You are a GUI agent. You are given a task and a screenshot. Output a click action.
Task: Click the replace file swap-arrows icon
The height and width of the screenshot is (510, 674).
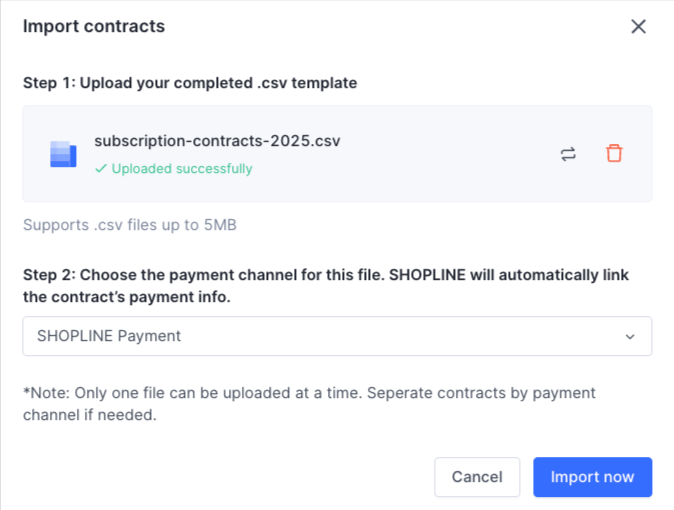(x=568, y=154)
